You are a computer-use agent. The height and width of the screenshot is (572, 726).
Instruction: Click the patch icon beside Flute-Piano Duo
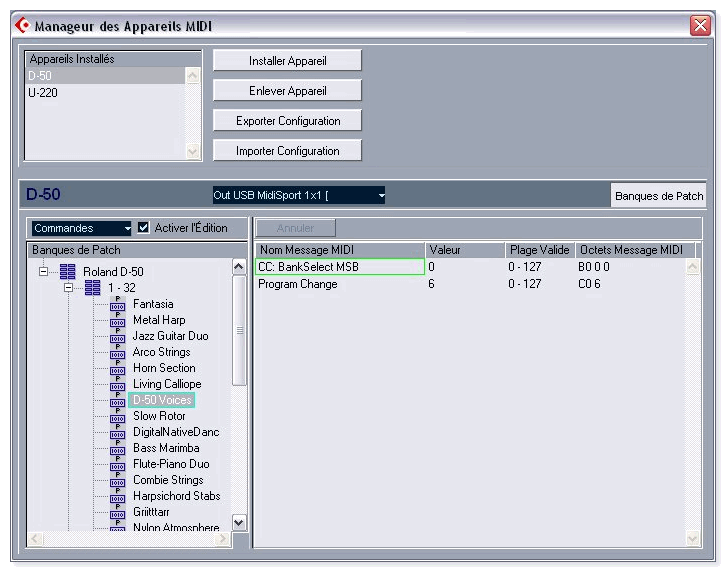point(118,464)
